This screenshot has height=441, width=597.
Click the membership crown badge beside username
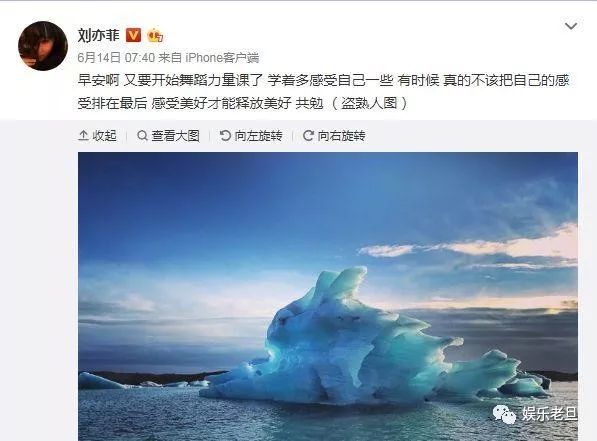(x=155, y=35)
